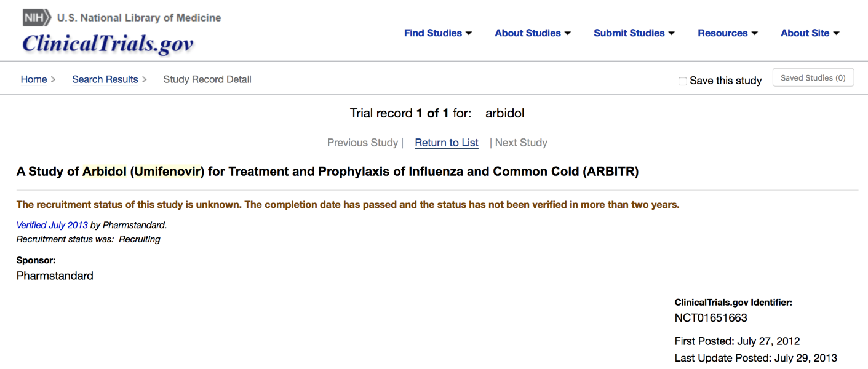868x369 pixels.
Task: Click the Find Studies dropdown arrow
Action: tap(469, 33)
